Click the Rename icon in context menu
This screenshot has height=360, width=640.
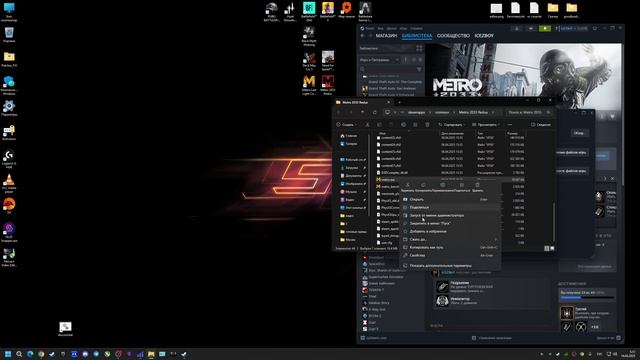click(442, 186)
